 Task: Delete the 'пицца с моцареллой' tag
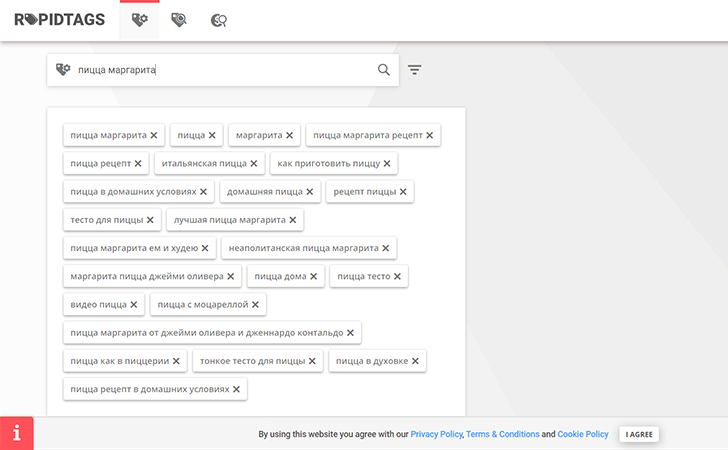point(255,305)
